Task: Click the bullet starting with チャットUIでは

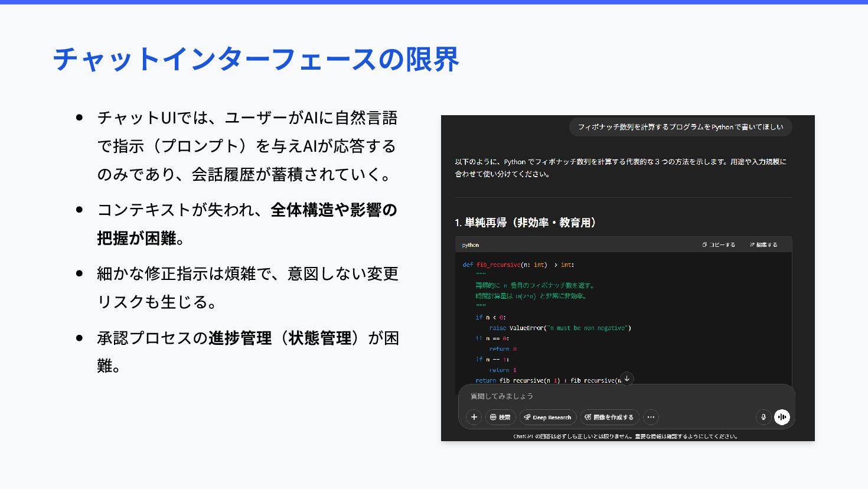Action: [x=247, y=146]
